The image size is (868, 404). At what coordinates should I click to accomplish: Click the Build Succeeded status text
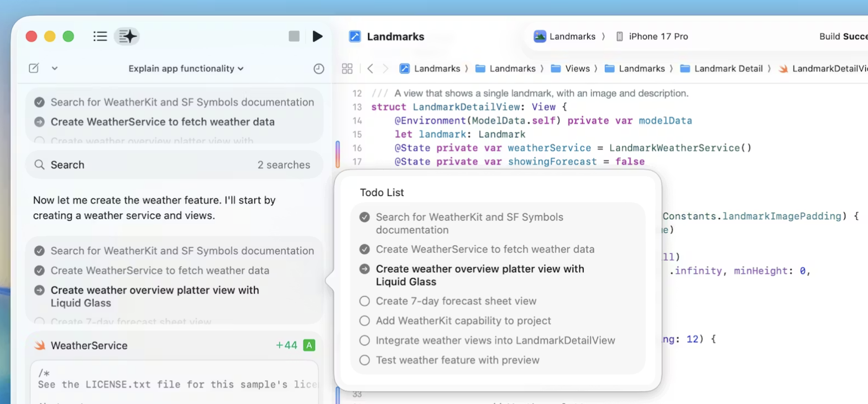pos(844,37)
